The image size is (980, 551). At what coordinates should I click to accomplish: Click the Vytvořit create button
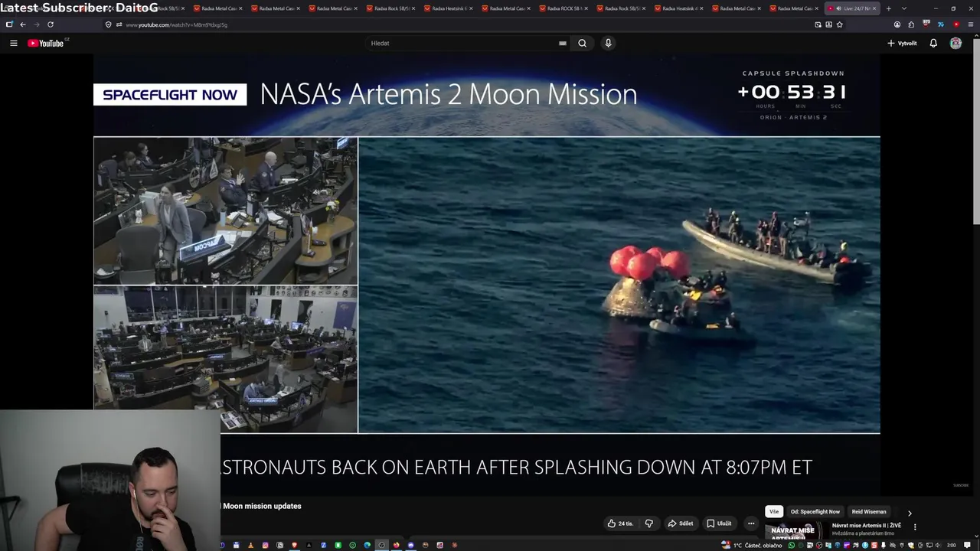tap(902, 43)
